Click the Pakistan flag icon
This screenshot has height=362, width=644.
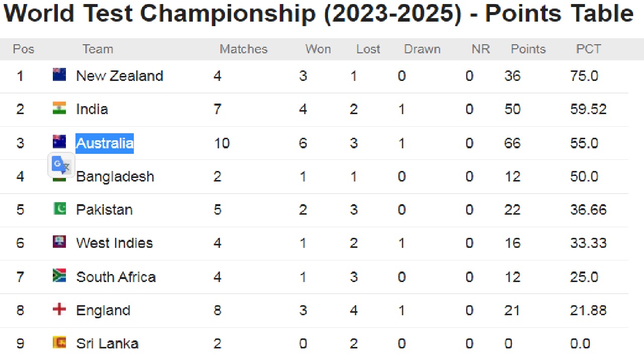tap(59, 208)
